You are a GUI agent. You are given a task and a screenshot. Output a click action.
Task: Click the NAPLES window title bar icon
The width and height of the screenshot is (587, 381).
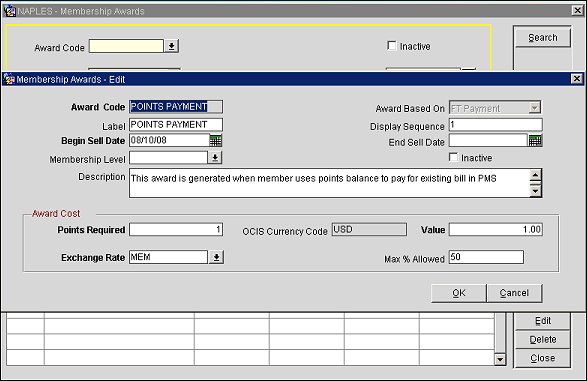click(9, 11)
